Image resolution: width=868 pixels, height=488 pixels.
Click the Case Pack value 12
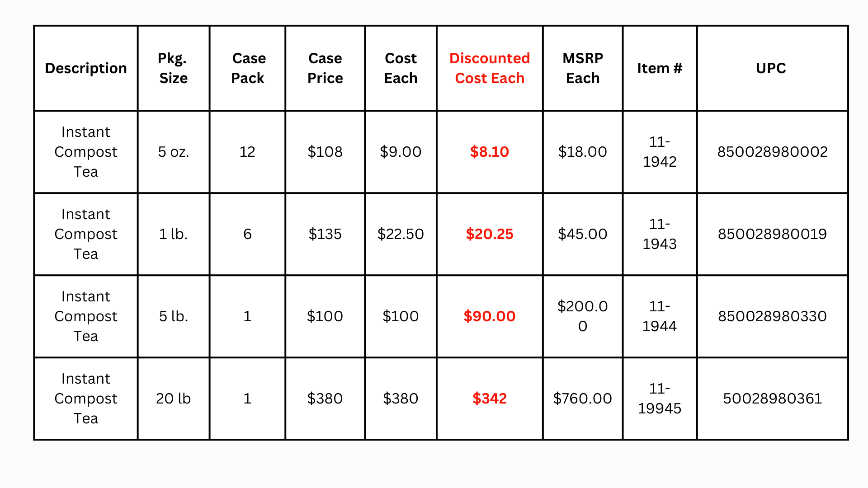pos(247,152)
